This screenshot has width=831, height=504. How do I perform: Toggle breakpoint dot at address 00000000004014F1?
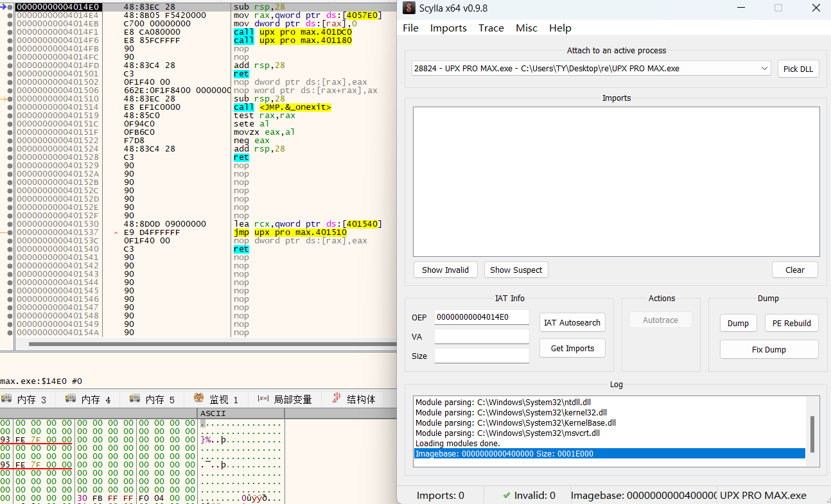[10, 32]
